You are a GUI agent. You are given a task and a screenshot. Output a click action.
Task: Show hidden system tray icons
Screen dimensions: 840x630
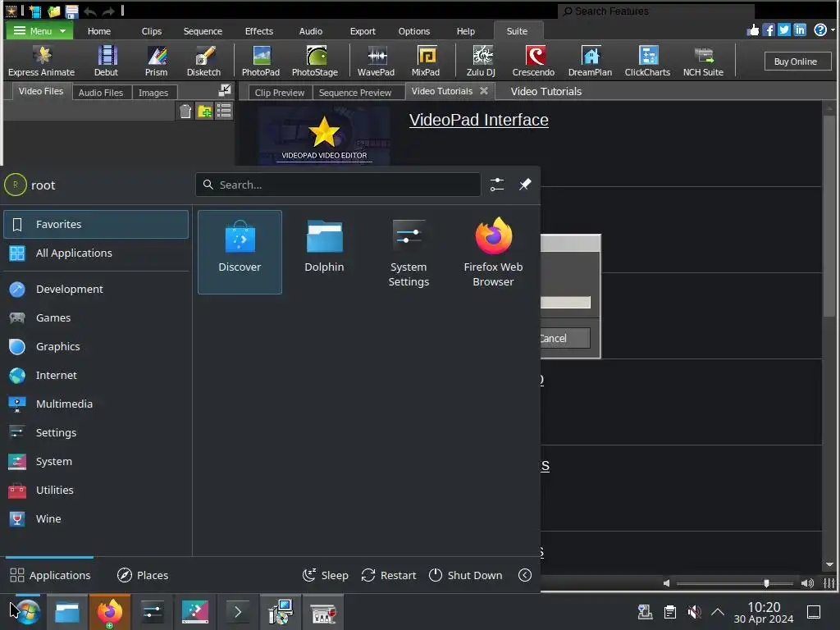tap(718, 612)
